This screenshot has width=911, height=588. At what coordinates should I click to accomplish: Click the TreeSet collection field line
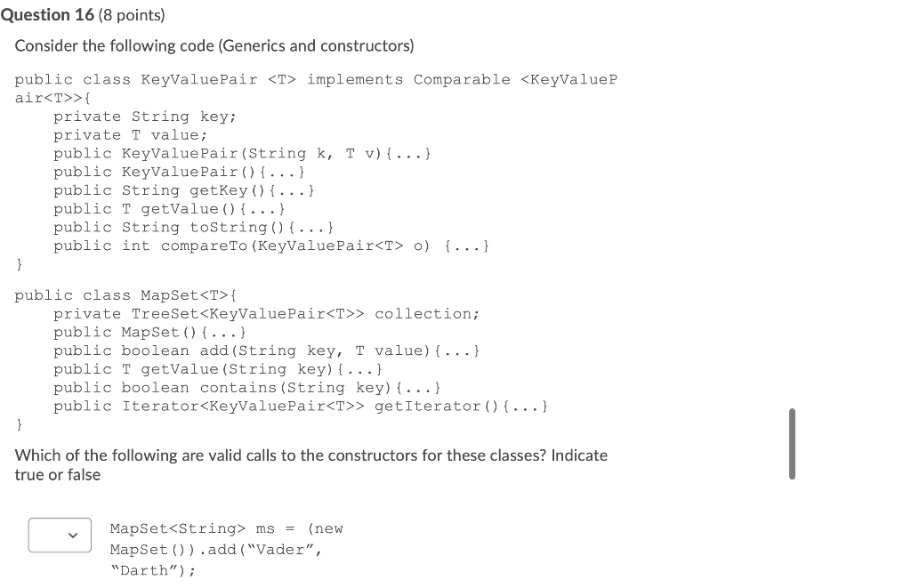tap(267, 314)
